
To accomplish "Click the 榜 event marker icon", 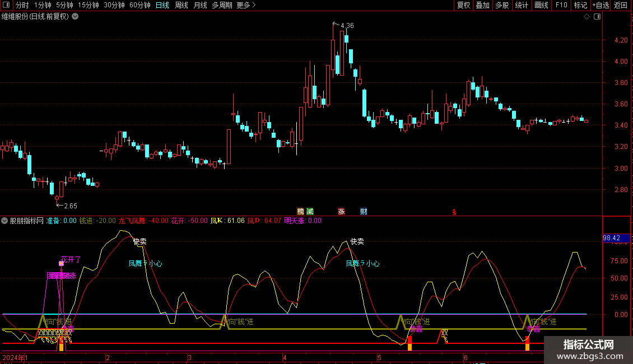I will [300, 212].
